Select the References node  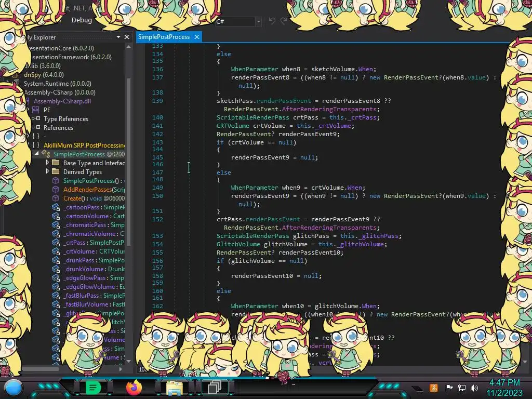pyautogui.click(x=58, y=128)
